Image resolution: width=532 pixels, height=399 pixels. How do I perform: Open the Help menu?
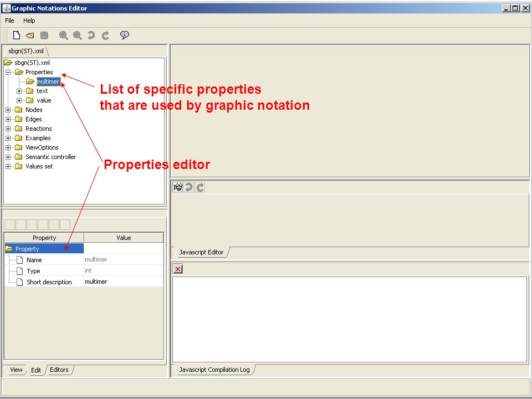point(29,21)
